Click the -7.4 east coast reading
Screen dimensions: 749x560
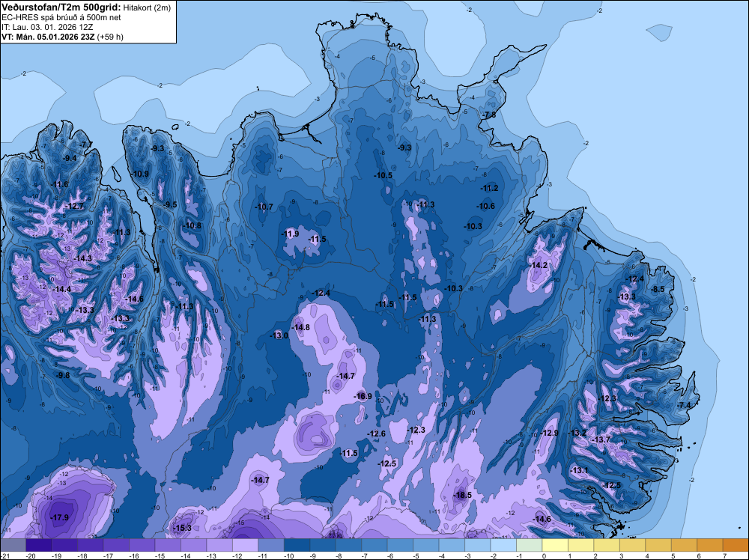click(684, 405)
